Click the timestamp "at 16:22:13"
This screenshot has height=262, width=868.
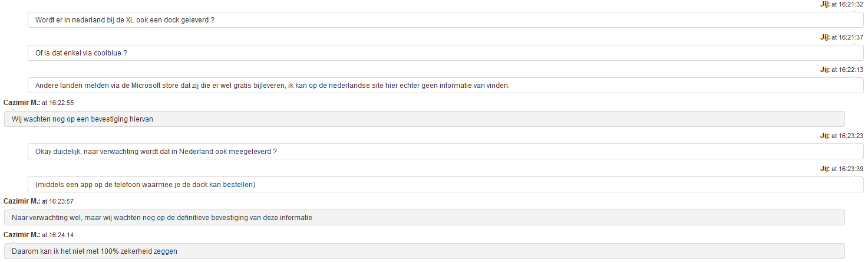tap(847, 70)
